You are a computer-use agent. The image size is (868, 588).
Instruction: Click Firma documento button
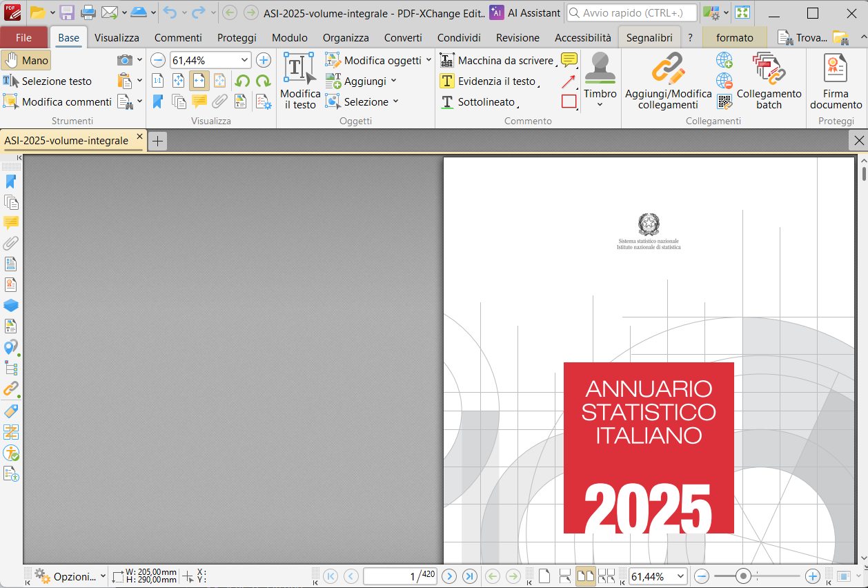(836, 81)
